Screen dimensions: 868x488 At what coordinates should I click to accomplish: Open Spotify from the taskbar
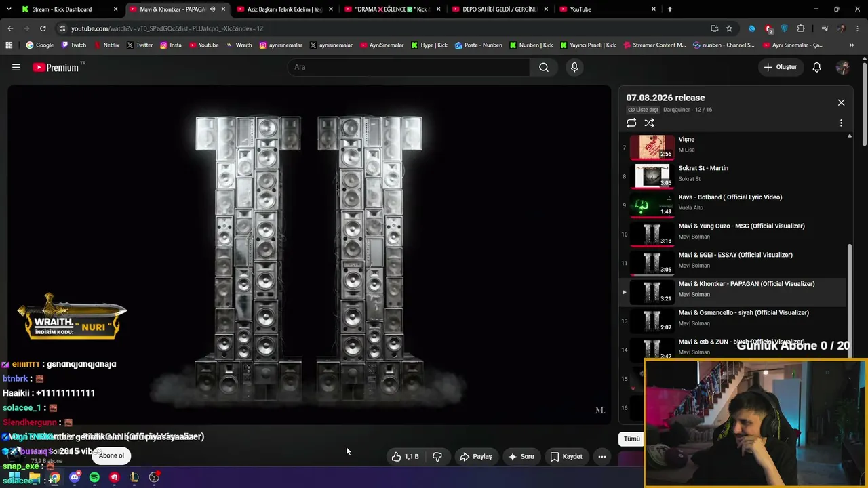coord(94,477)
